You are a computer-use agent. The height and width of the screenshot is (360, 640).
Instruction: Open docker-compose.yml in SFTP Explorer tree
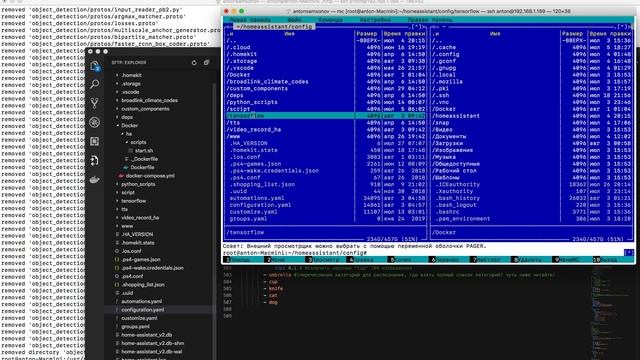150,176
